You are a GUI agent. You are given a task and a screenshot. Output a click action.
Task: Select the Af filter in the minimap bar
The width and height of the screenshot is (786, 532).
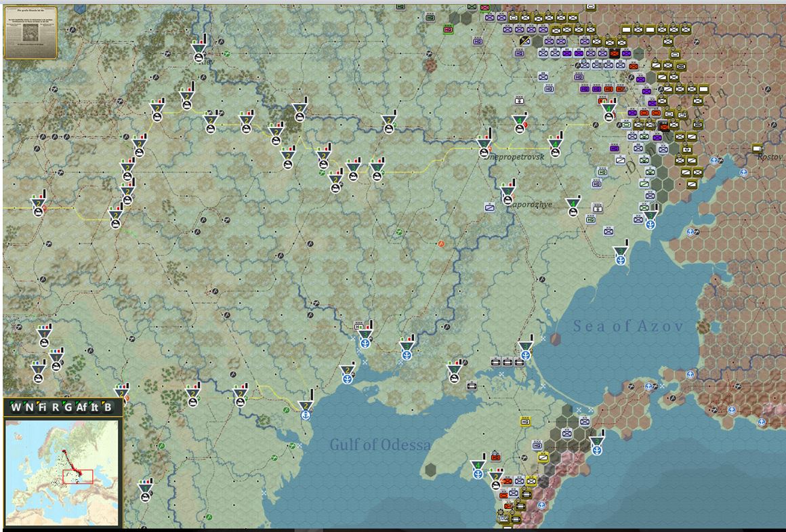tap(81, 407)
